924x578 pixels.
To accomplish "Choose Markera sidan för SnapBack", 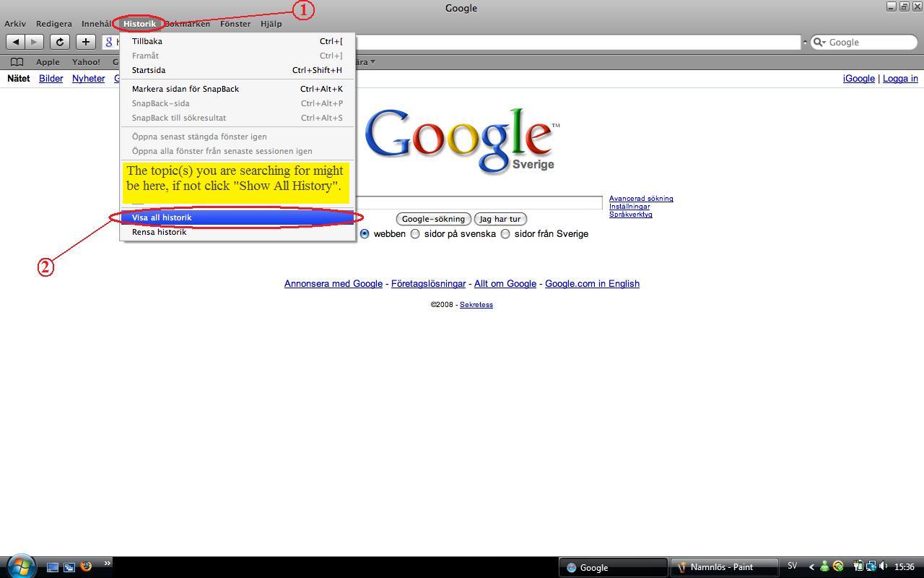I will coord(237,89).
